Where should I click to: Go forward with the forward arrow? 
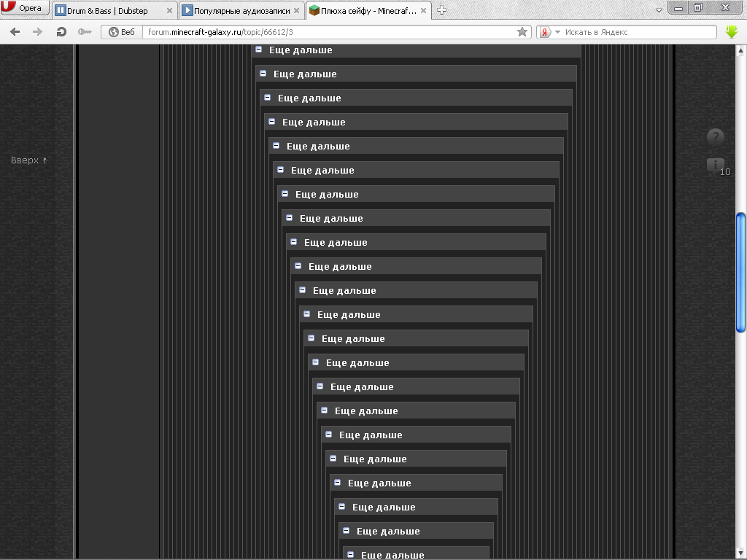[37, 32]
